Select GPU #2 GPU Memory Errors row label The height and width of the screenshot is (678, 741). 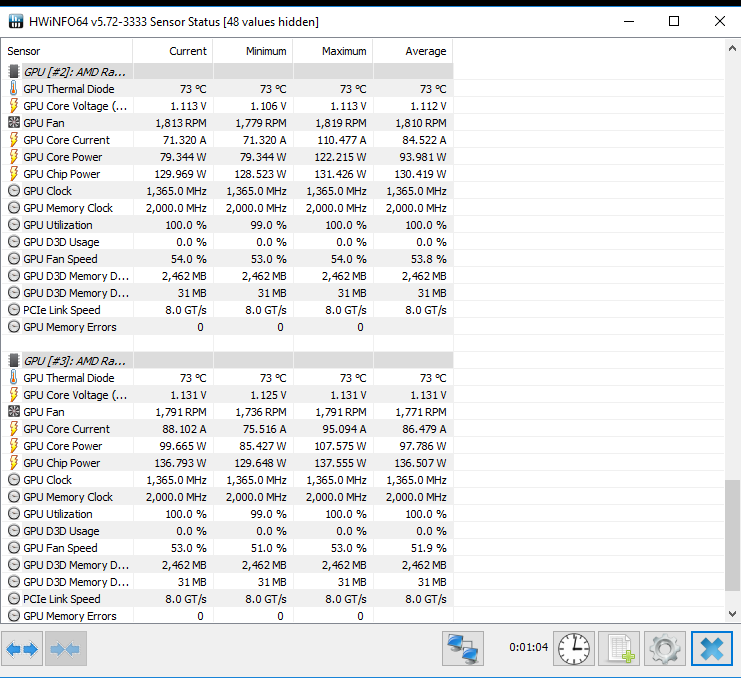[70, 327]
